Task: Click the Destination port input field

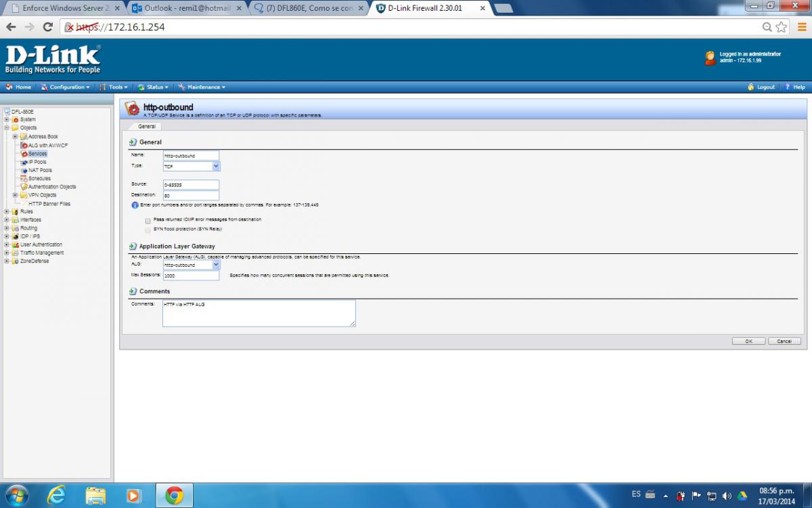Action: pyautogui.click(x=191, y=195)
